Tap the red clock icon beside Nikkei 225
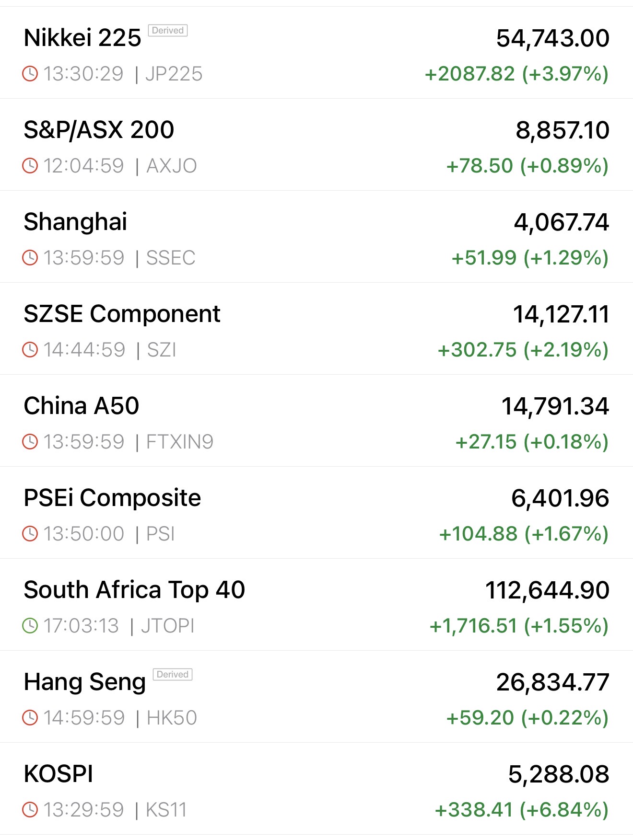The width and height of the screenshot is (633, 840). [x=30, y=74]
